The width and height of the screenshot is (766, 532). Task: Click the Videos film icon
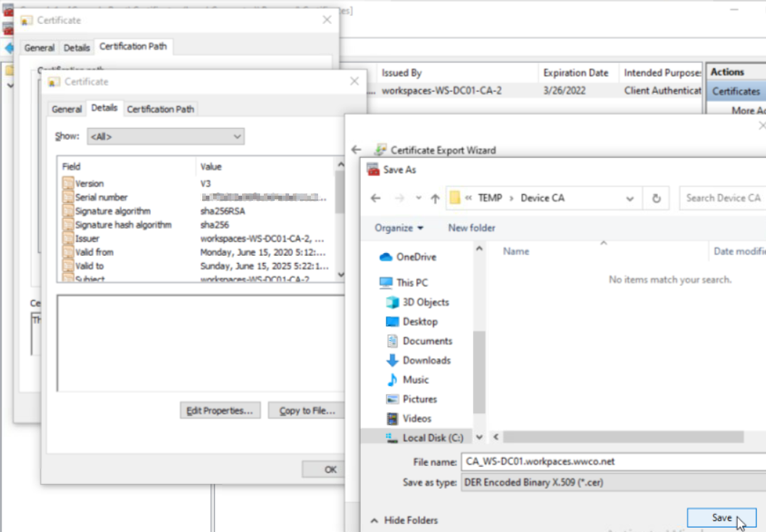(392, 419)
